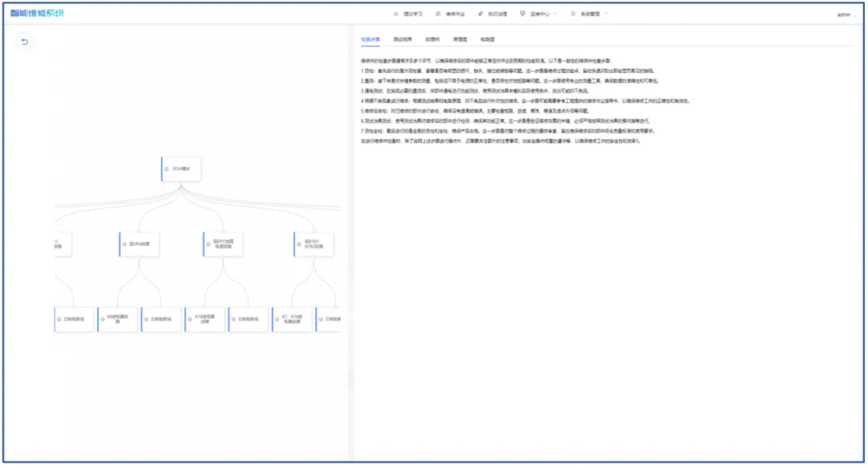Screen dimensions: 868x468
Task: Switch to the 测试结果 tab
Action: pyautogui.click(x=403, y=40)
